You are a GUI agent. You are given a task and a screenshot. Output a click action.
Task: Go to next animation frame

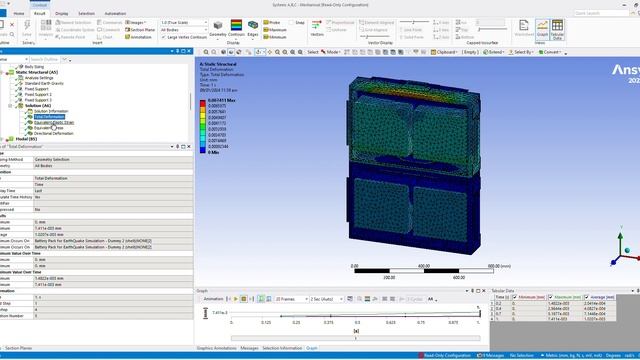click(x=251, y=299)
